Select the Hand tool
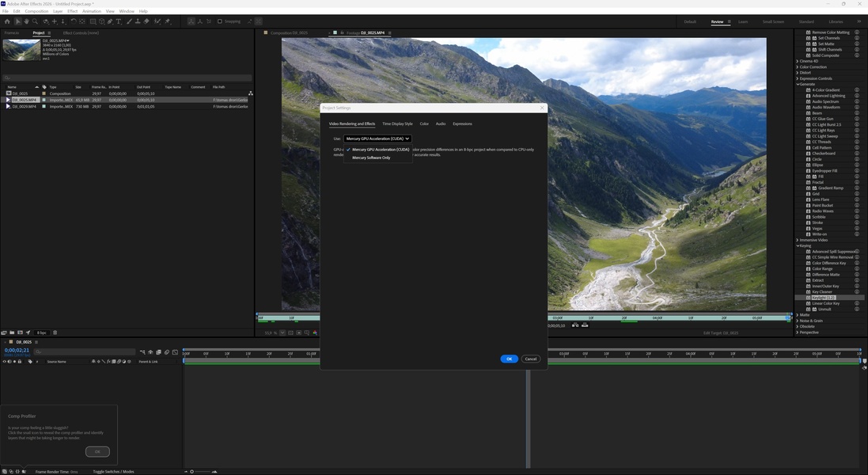Screen dimensions: 868x475 click(26, 21)
